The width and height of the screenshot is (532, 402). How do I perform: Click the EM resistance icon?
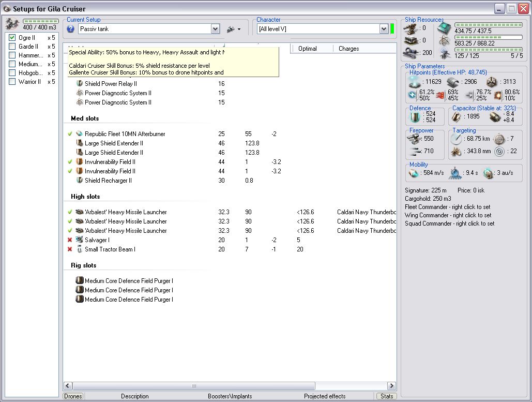(413, 95)
